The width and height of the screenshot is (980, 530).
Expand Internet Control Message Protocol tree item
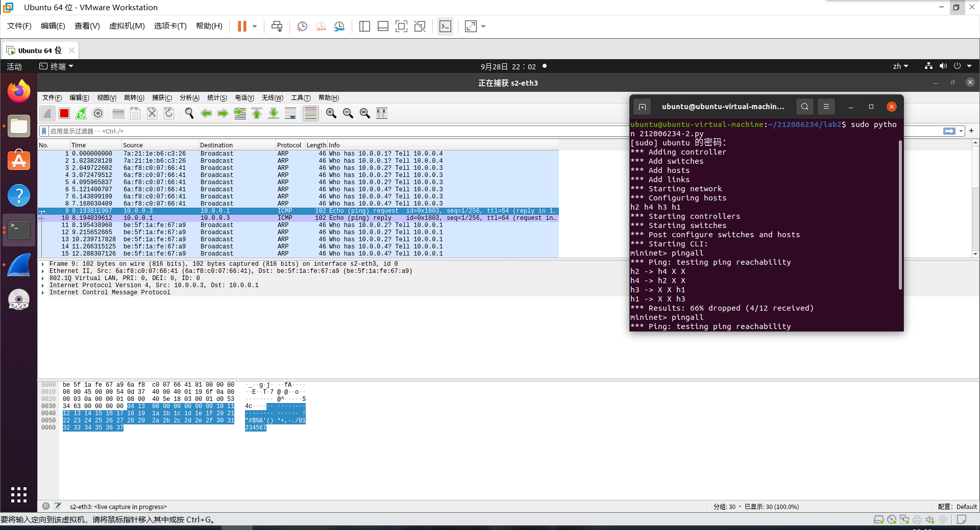(x=43, y=293)
